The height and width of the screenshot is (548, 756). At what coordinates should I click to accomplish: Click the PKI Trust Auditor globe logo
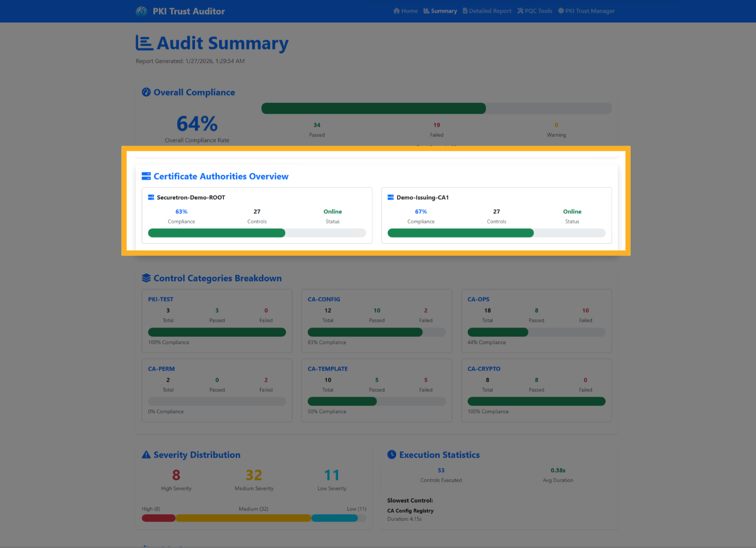pos(141,11)
